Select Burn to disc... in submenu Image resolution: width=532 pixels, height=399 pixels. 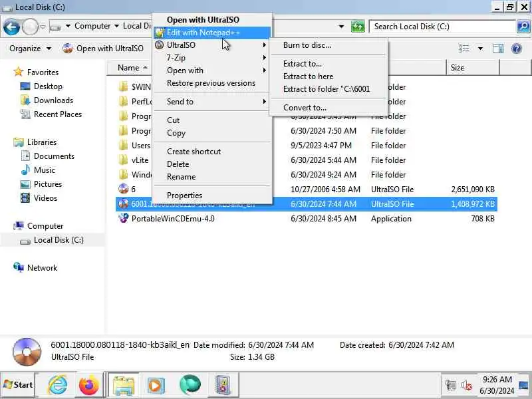pos(329,45)
